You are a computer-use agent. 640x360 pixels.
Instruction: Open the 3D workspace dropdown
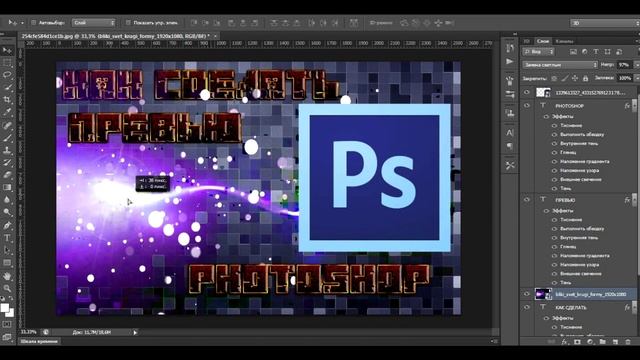pos(605,23)
